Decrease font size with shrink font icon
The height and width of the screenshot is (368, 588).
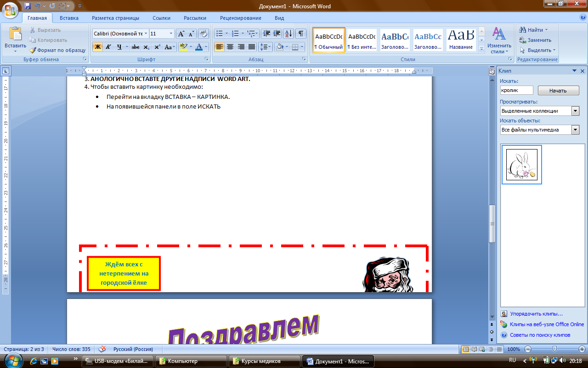coord(192,34)
